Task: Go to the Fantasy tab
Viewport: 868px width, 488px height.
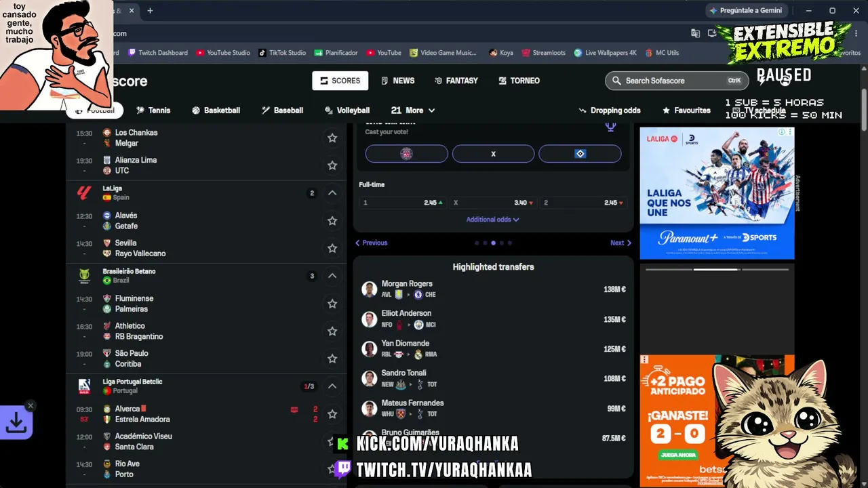Action: [456, 81]
